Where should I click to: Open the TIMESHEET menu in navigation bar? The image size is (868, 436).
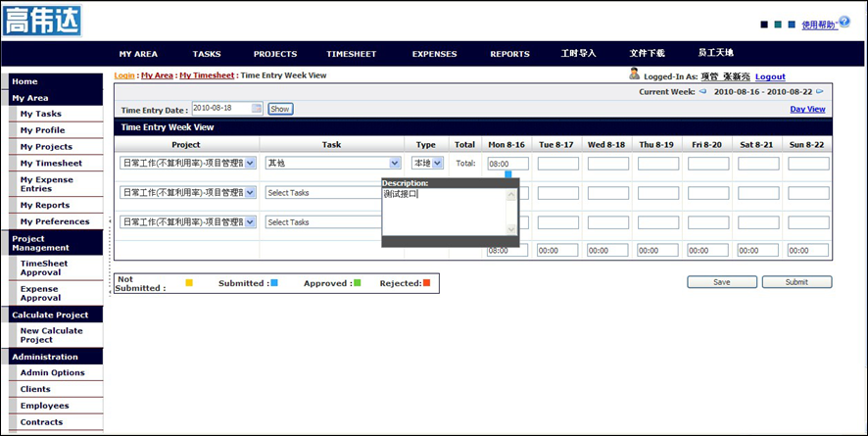(x=352, y=54)
